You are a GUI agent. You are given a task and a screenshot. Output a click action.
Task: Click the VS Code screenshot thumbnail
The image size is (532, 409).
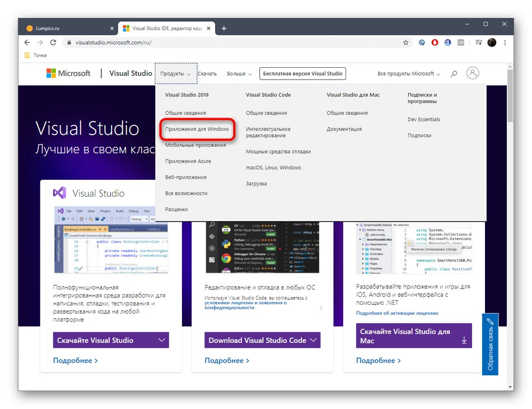click(x=262, y=247)
